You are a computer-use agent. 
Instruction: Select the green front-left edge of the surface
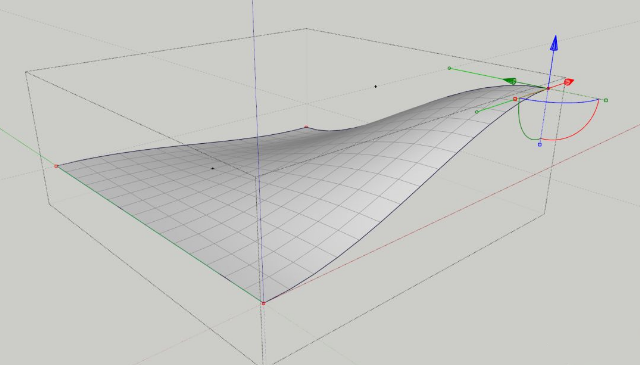tap(159, 234)
